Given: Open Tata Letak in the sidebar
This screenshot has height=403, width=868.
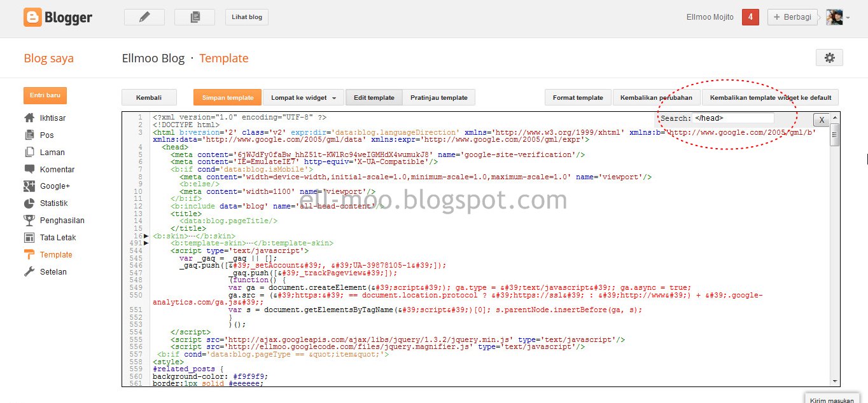Looking at the screenshot, I should click(x=58, y=238).
